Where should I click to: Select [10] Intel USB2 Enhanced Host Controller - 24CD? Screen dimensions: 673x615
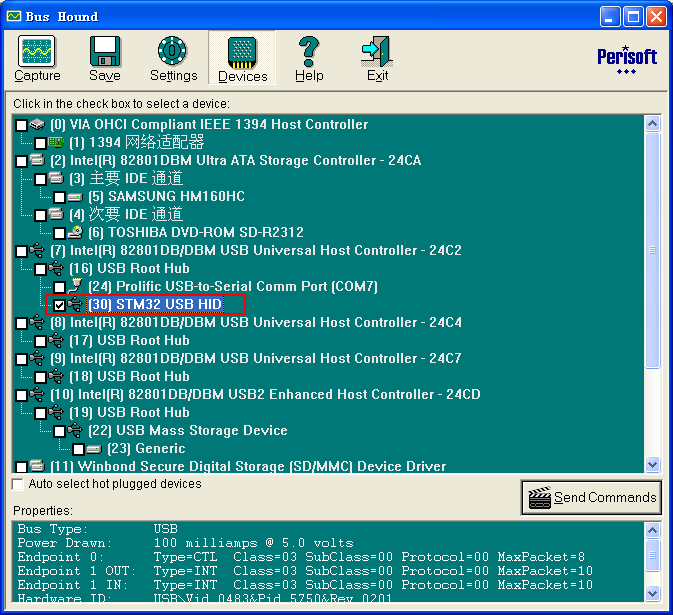coord(265,394)
